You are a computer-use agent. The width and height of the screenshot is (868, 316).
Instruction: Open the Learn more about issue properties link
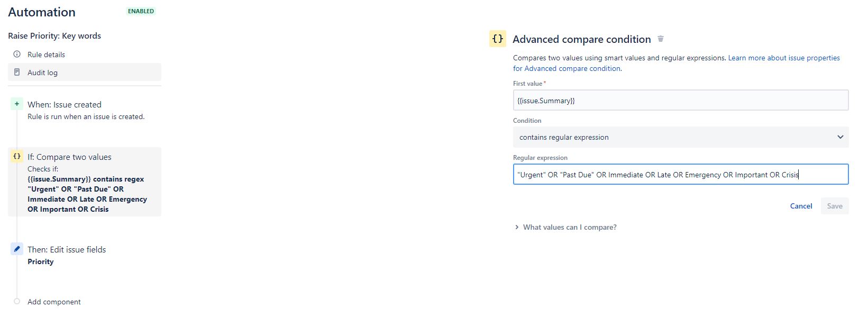coord(783,58)
